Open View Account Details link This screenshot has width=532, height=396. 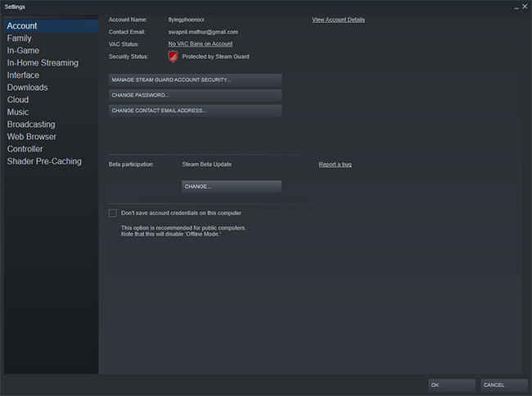339,20
